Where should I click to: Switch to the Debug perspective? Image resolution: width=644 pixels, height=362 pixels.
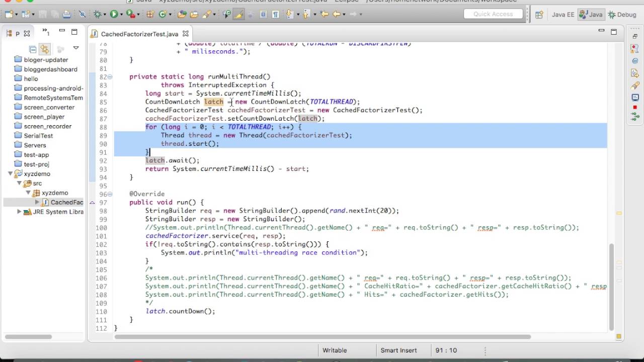(x=622, y=15)
